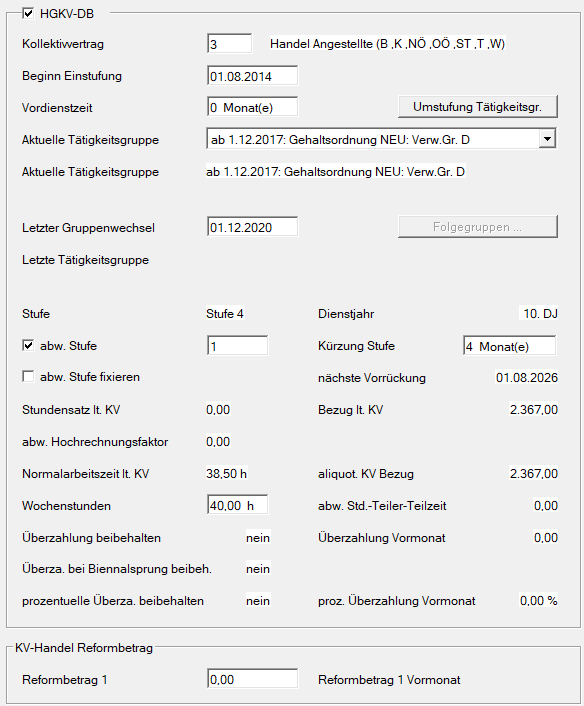Click the nächste Vorrückung date value
Viewport: 584px width, 706px height.
click(x=527, y=378)
